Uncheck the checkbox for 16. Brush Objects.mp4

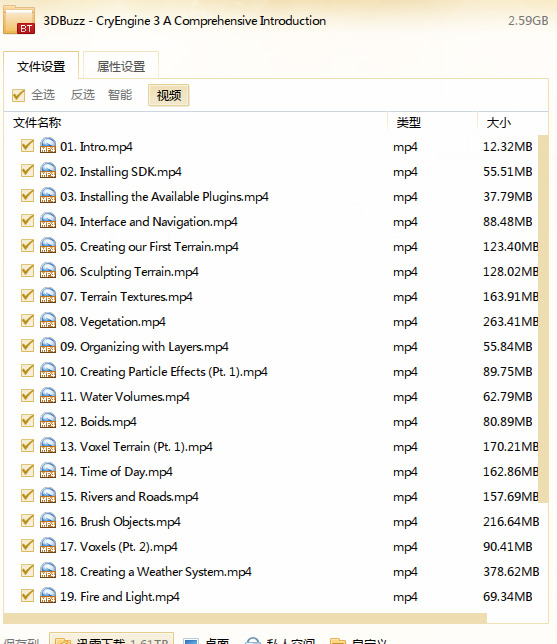coord(28,521)
